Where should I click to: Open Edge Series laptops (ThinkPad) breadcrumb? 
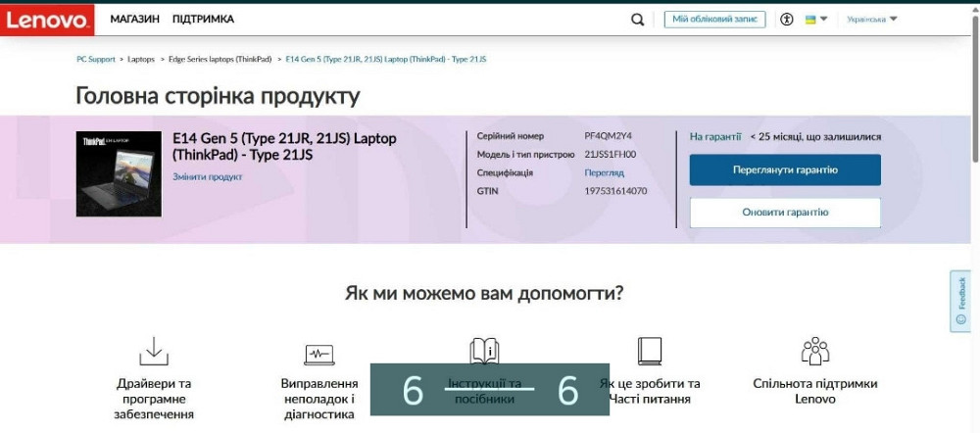coord(220,60)
